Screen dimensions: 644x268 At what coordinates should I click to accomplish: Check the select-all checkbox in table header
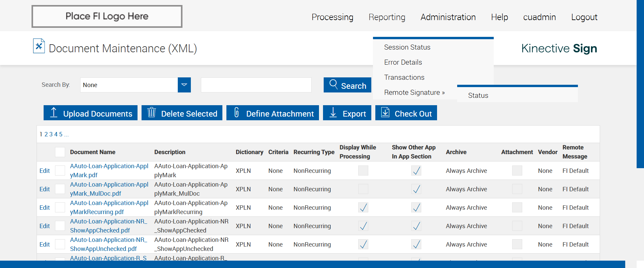(60, 152)
